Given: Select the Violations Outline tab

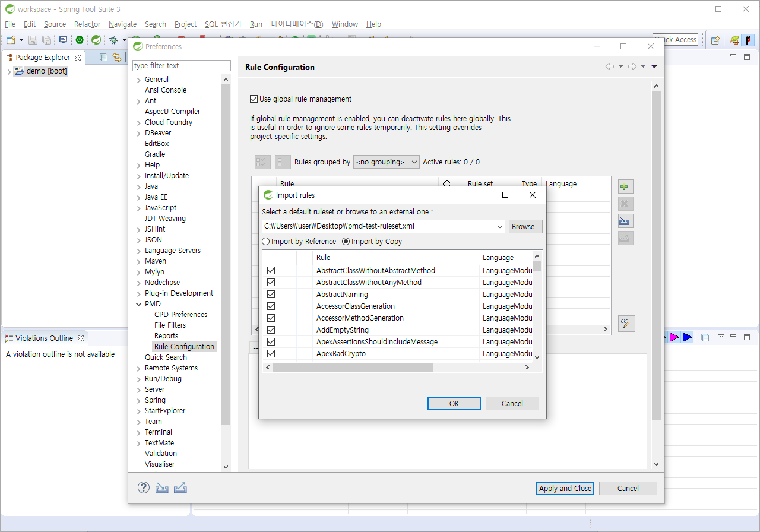Looking at the screenshot, I should (x=45, y=338).
